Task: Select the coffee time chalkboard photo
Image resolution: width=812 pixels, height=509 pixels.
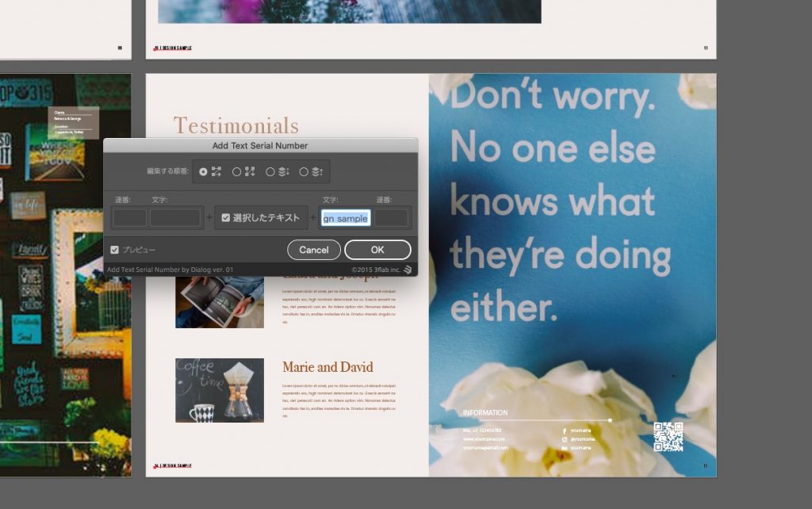Action: tap(220, 390)
